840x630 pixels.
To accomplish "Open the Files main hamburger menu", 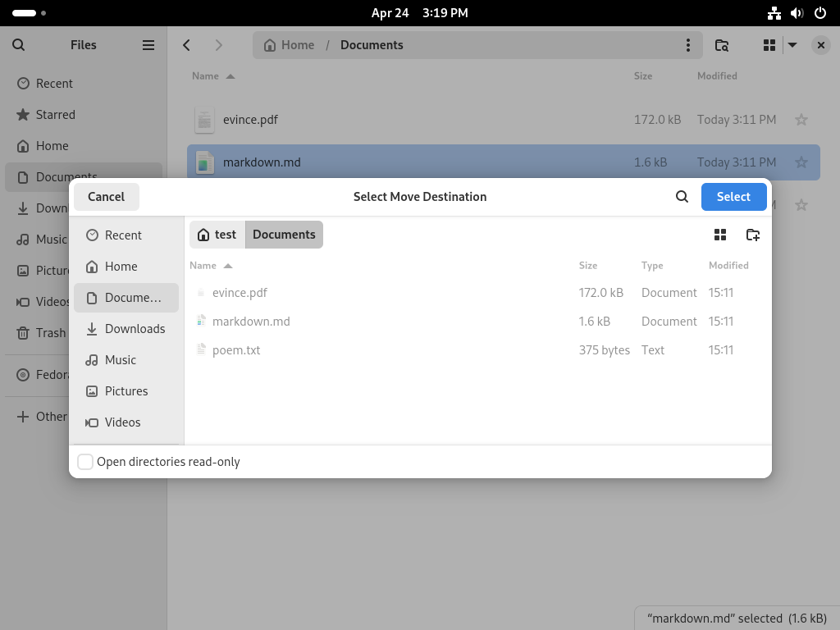I will coord(148,45).
